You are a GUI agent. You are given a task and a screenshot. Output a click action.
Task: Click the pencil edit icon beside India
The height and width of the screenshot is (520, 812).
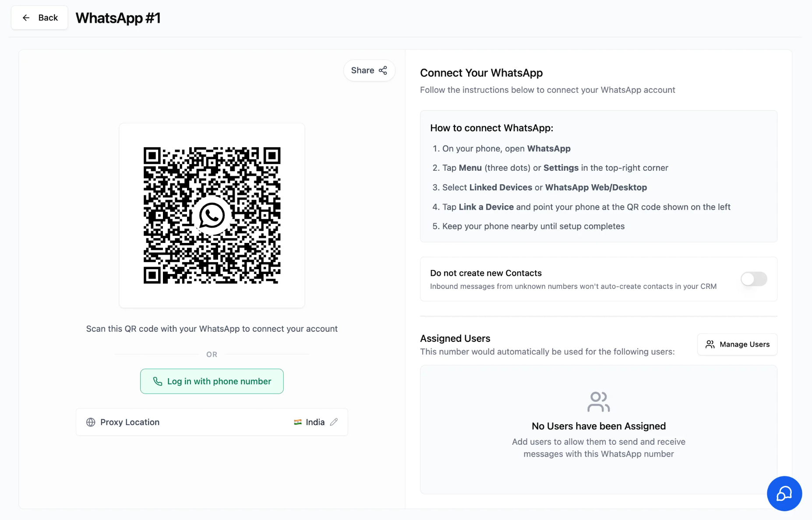tap(334, 422)
